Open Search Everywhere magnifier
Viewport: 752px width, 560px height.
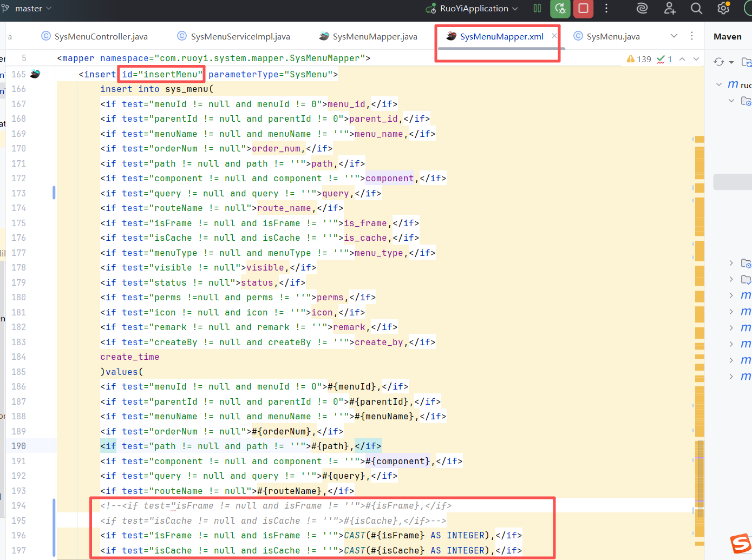pyautogui.click(x=697, y=8)
